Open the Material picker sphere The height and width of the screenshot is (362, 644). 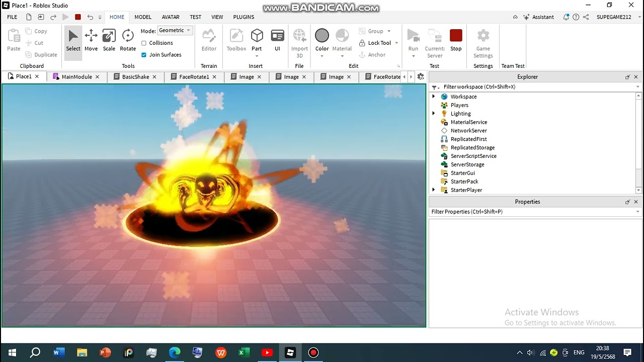[x=342, y=36]
